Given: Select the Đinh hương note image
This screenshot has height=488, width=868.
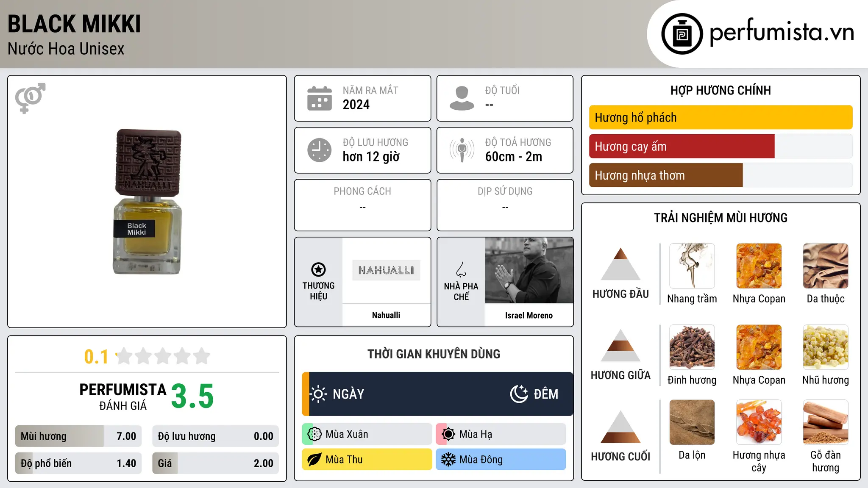Looking at the screenshot, I should [692, 347].
